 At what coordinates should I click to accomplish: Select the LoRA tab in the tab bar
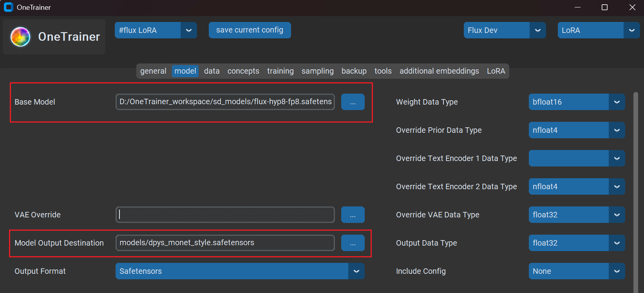pos(496,71)
